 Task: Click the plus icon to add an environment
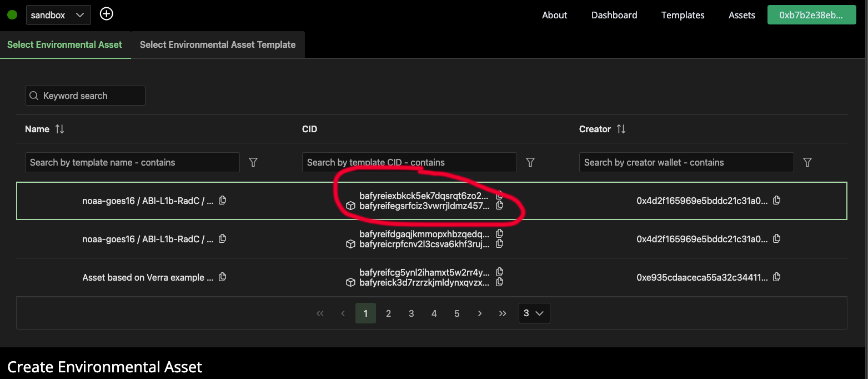(x=106, y=13)
